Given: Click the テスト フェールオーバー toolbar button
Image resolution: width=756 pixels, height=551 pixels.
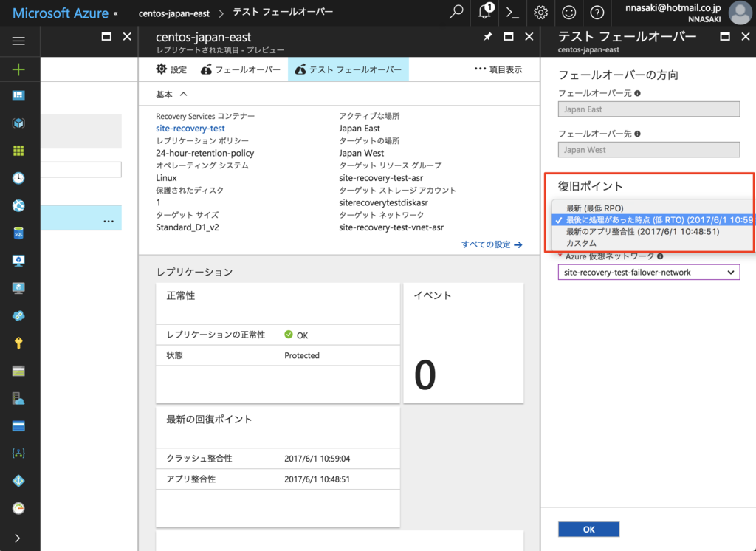Looking at the screenshot, I should (x=348, y=69).
